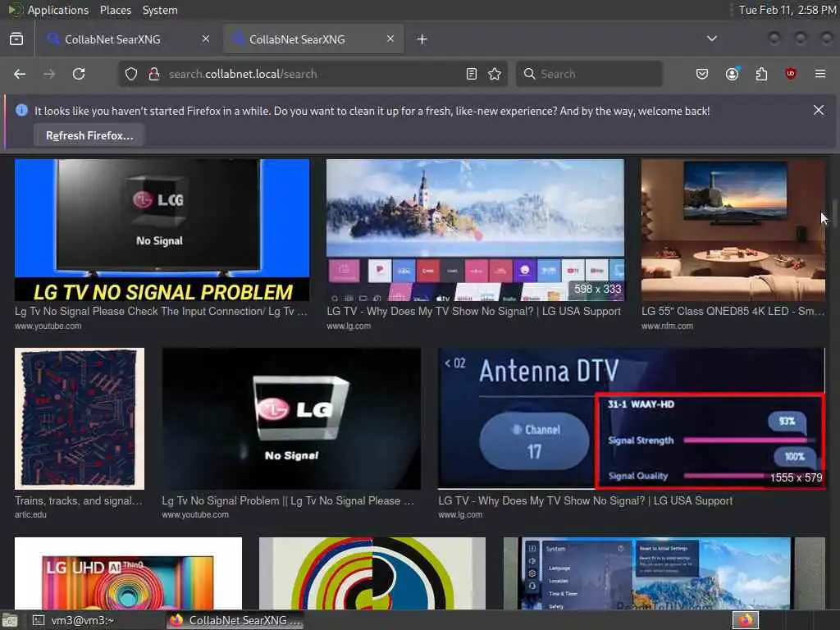
Task: Click the show desktop icon in taskbar
Action: point(10,621)
